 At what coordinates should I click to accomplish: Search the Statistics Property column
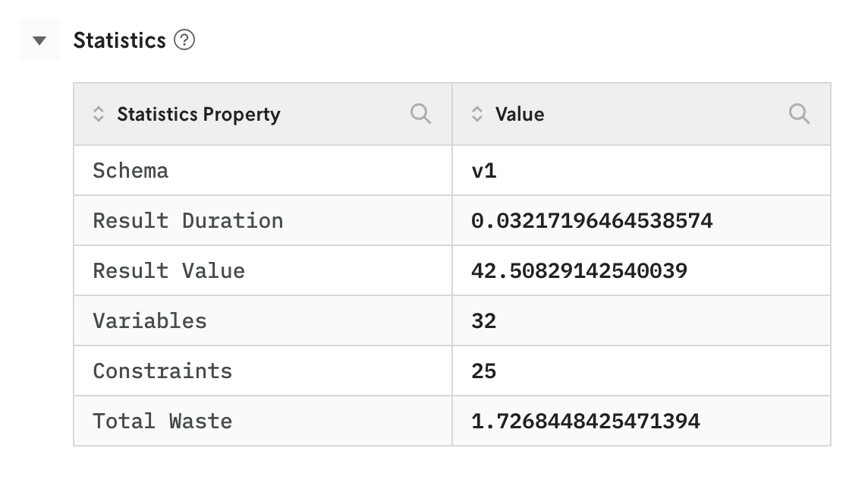coord(420,114)
